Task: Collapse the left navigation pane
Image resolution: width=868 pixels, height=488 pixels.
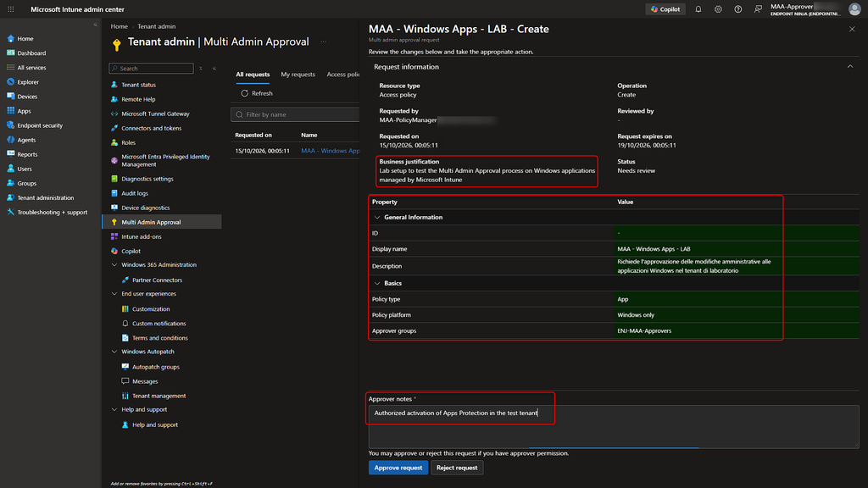Action: [95, 25]
